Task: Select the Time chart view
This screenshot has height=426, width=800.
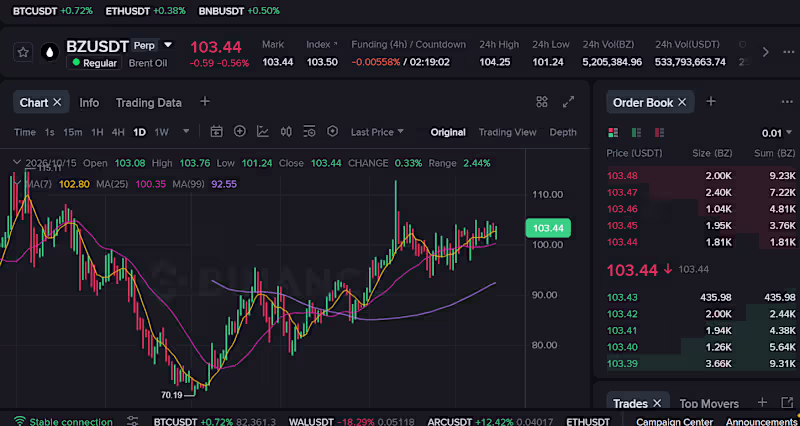Action: [25, 132]
